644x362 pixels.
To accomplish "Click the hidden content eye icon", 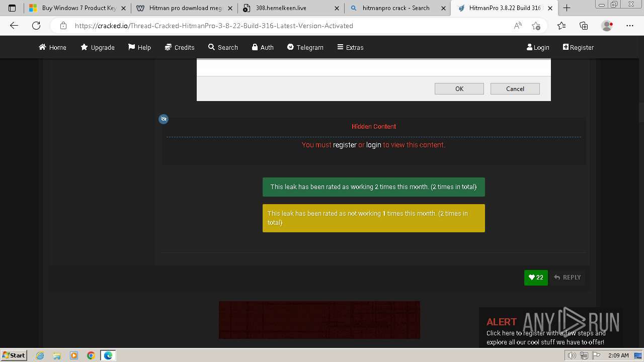I will coord(163,119).
